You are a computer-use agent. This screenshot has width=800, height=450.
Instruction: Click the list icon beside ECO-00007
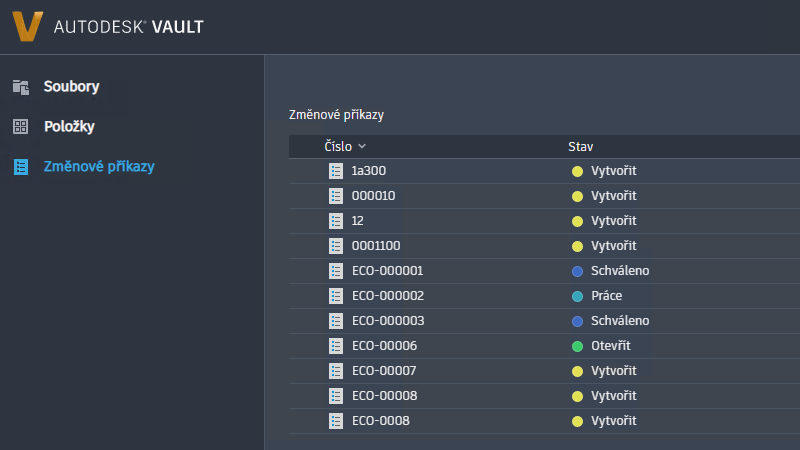336,371
